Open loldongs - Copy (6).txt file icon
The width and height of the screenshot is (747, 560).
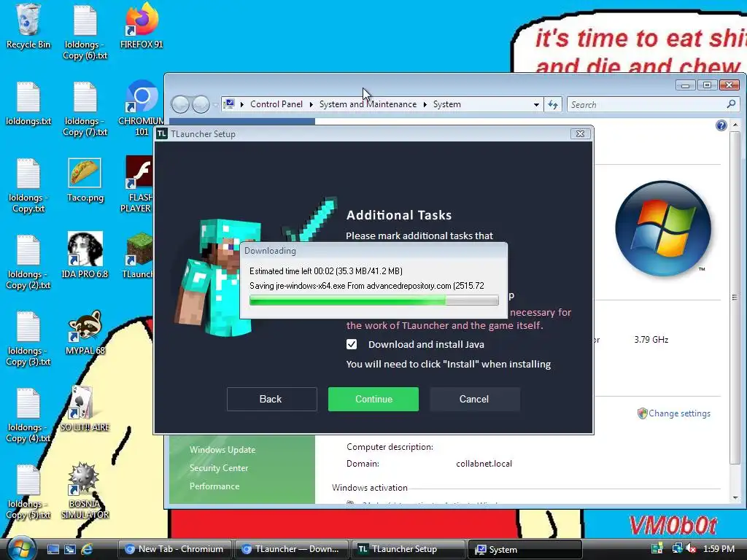click(x=85, y=32)
